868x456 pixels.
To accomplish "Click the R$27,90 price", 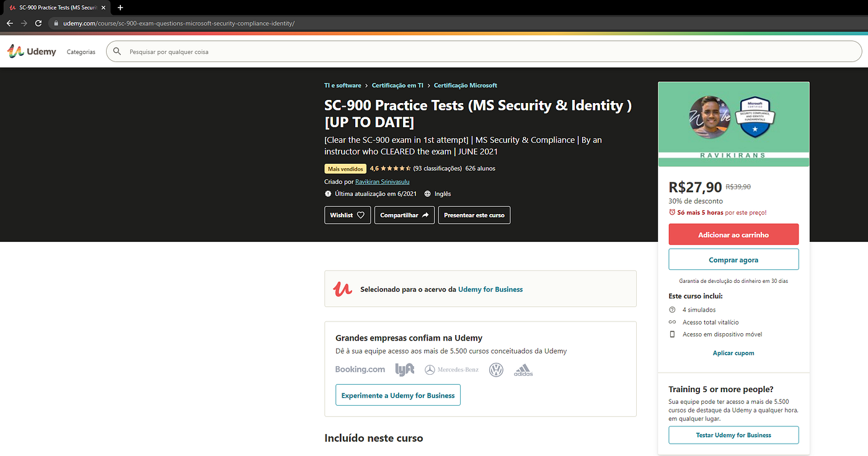I will (x=696, y=187).
